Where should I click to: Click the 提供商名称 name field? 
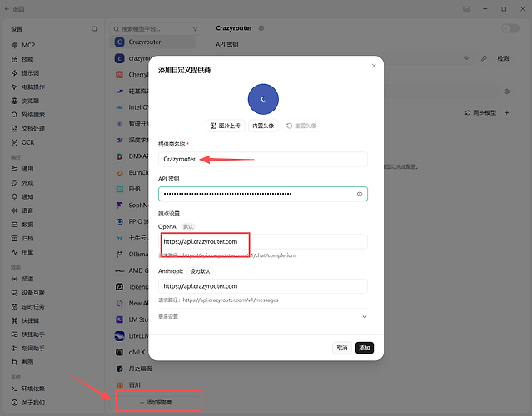[x=263, y=160]
